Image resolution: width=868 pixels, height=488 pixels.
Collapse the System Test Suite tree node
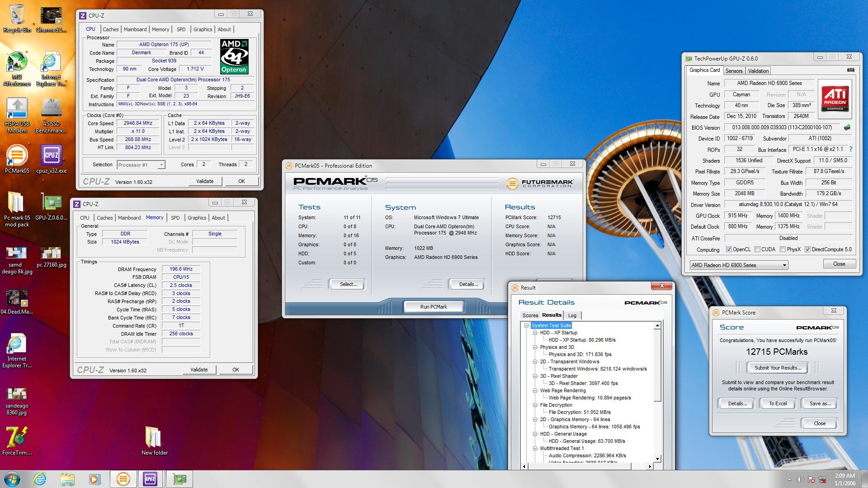(527, 325)
